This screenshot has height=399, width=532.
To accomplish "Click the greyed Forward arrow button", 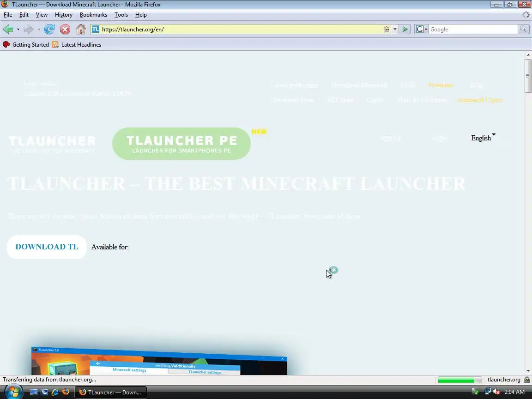I will click(28, 29).
